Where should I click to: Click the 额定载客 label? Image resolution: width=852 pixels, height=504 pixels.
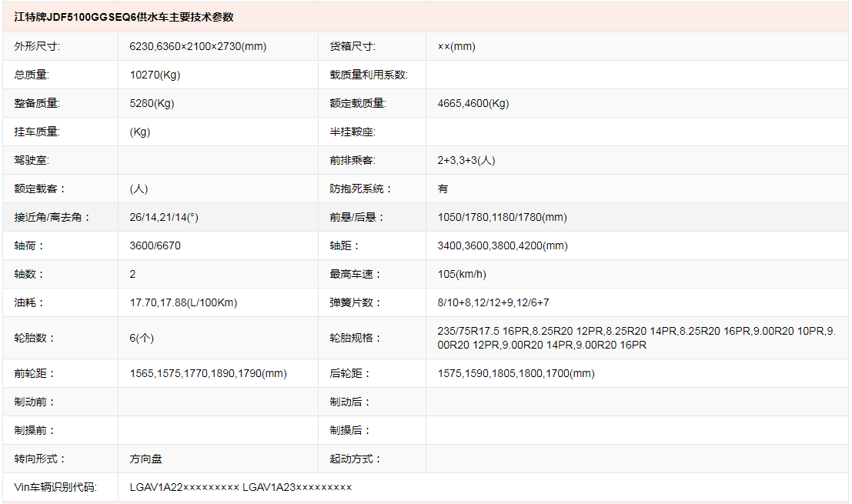40,189
